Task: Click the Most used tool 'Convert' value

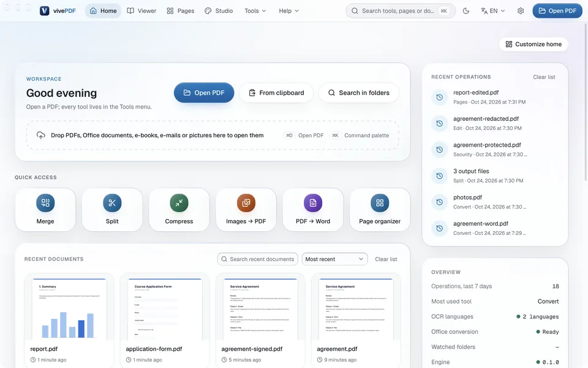Action: click(548, 302)
